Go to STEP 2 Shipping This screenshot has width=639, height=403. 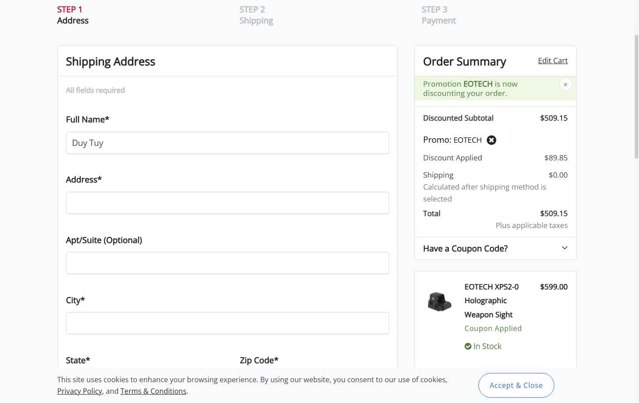click(x=255, y=15)
